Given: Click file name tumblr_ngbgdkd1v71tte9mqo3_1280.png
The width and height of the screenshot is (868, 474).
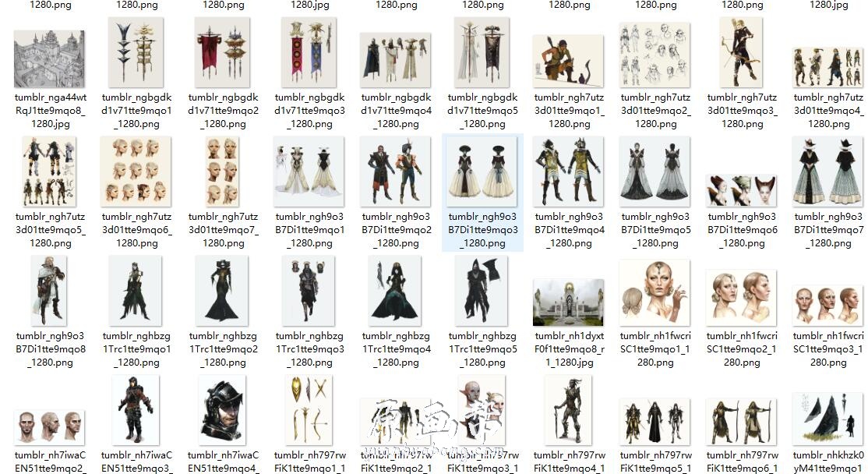Looking at the screenshot, I should pyautogui.click(x=309, y=111).
